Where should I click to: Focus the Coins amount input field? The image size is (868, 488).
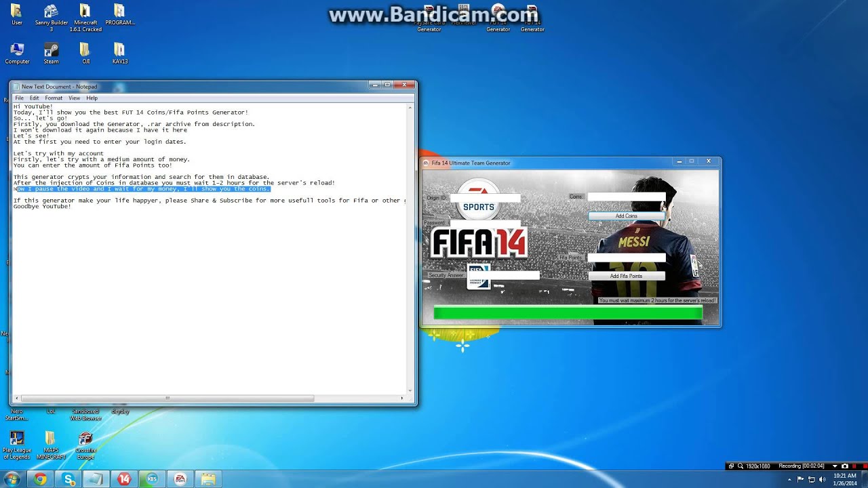click(x=627, y=197)
